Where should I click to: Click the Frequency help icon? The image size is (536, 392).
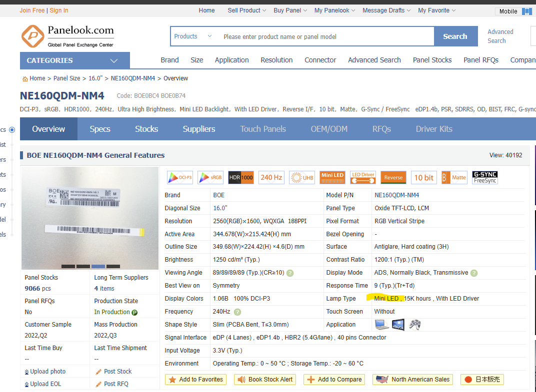[x=237, y=312]
